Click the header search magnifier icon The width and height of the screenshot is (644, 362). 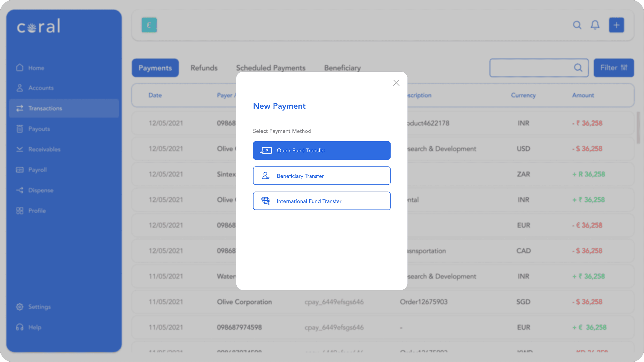pos(577,25)
